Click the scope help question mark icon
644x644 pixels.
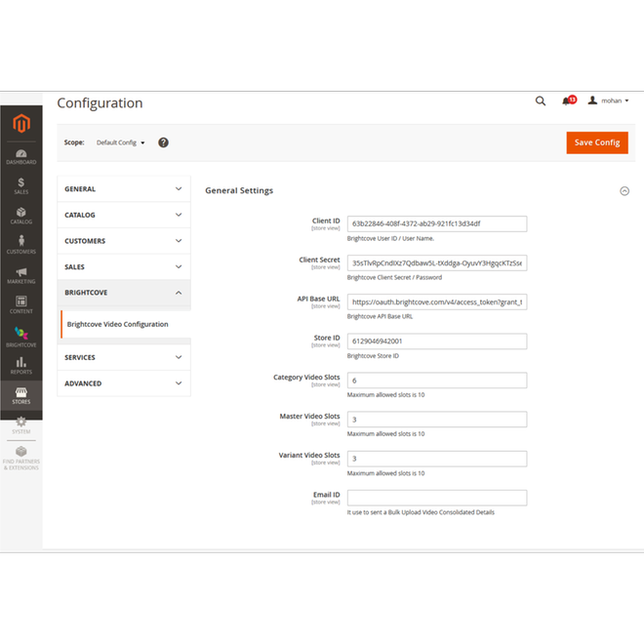[163, 142]
